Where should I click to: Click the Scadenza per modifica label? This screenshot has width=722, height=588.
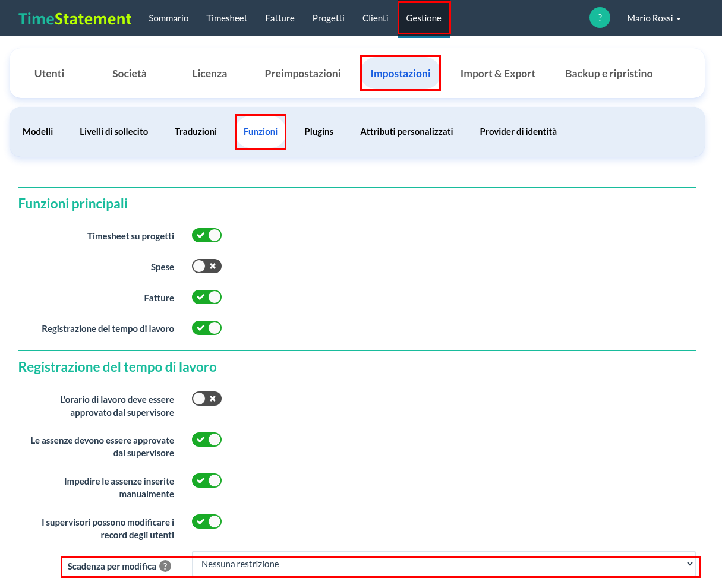click(x=112, y=567)
